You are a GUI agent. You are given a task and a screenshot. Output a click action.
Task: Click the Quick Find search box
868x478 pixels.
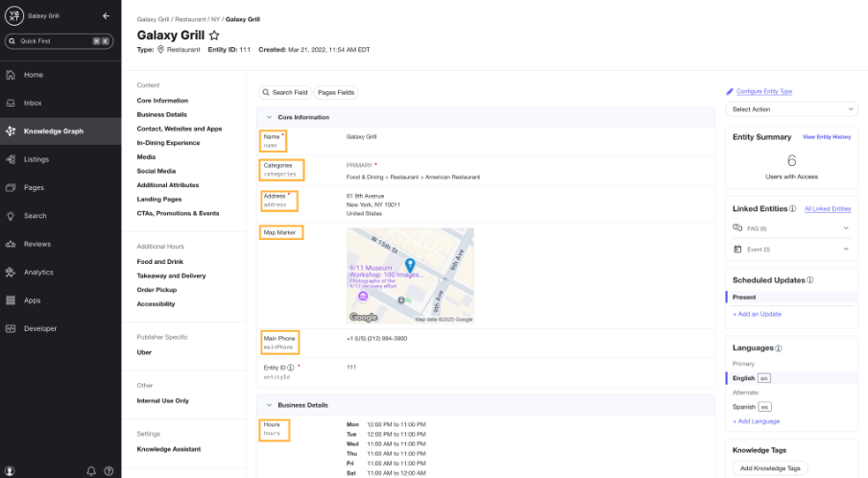click(x=59, y=41)
